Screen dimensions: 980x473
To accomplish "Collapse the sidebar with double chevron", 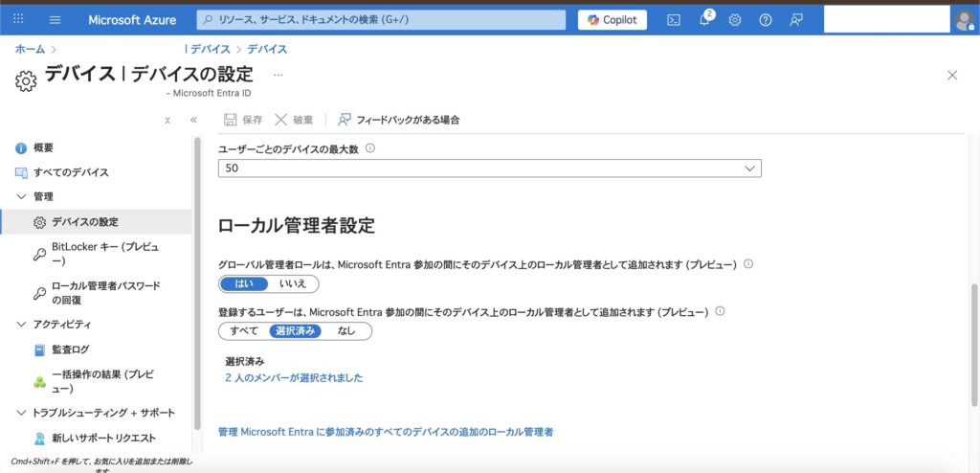I will click(x=193, y=120).
